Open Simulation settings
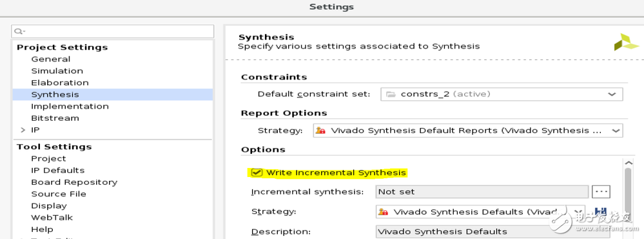Viewport: 644px width, 239px height. pos(57,71)
